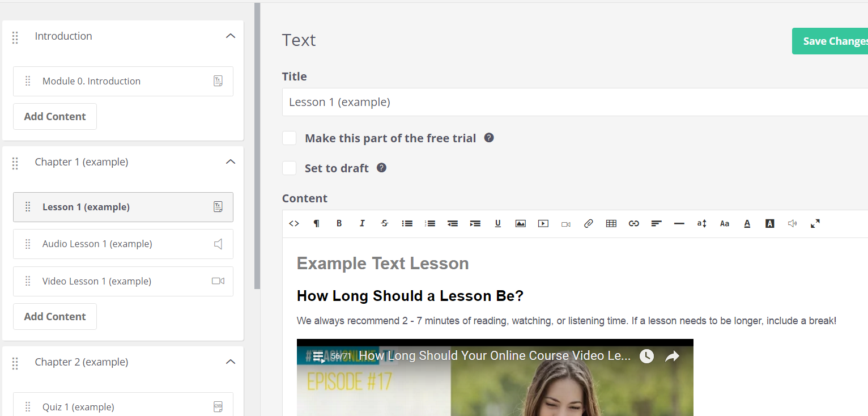Open the paragraph format menu

[x=317, y=223]
